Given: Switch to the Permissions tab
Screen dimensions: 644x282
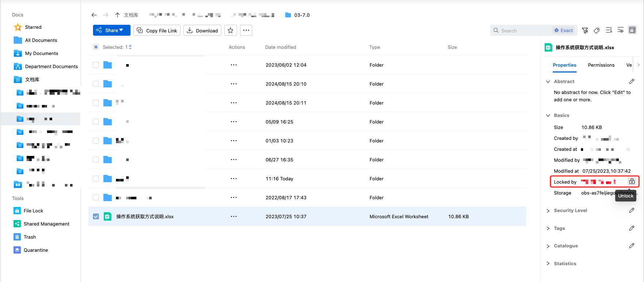Looking at the screenshot, I should 601,65.
